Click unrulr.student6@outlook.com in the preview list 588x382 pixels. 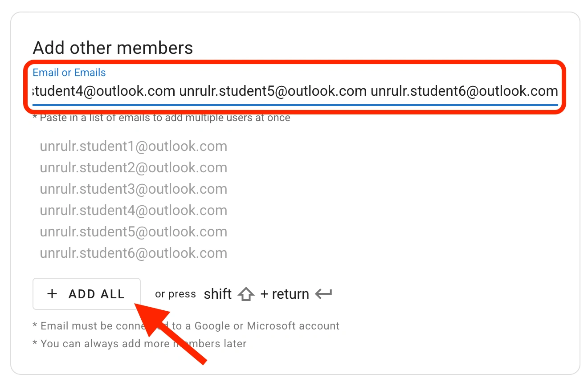coord(133,253)
